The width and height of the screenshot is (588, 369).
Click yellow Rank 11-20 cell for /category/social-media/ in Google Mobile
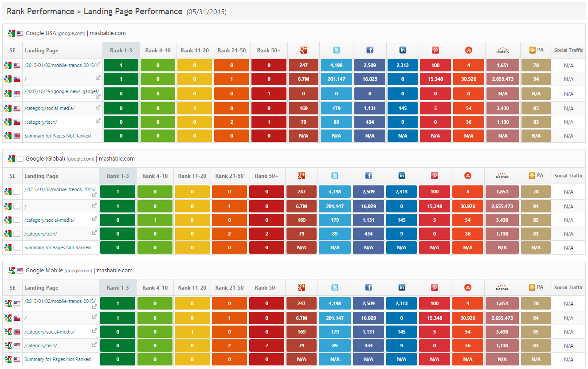pyautogui.click(x=192, y=332)
